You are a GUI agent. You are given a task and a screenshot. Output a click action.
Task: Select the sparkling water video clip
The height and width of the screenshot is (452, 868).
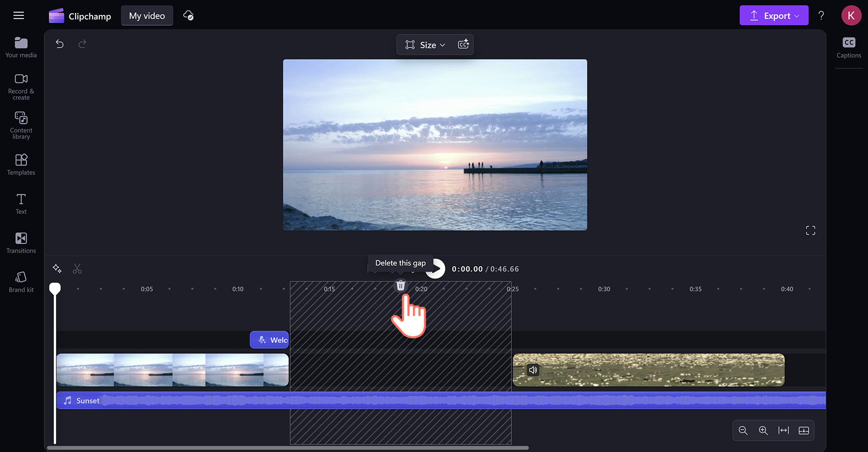[x=648, y=370]
